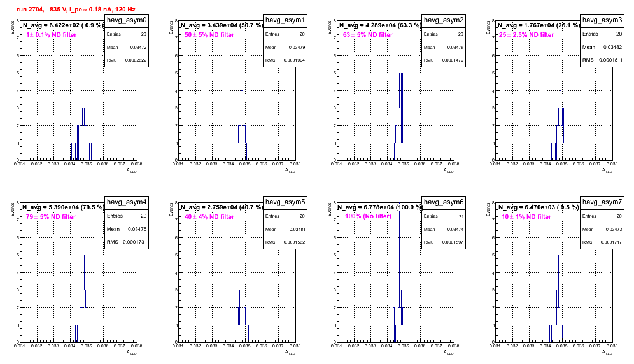Viewport: 634px width, 364px height.
Task: Select the havg_asym6 stats box title
Action: [x=444, y=202]
